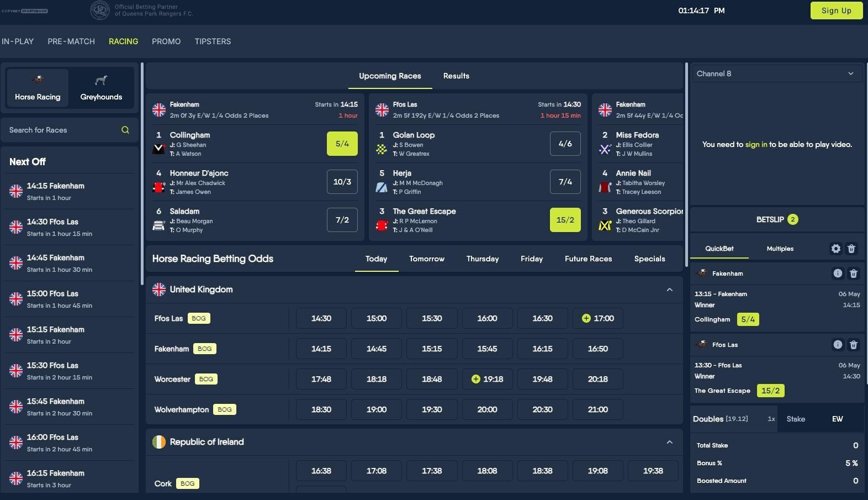868x500 pixels.
Task: Click Herja jockey silks icon
Action: click(382, 187)
